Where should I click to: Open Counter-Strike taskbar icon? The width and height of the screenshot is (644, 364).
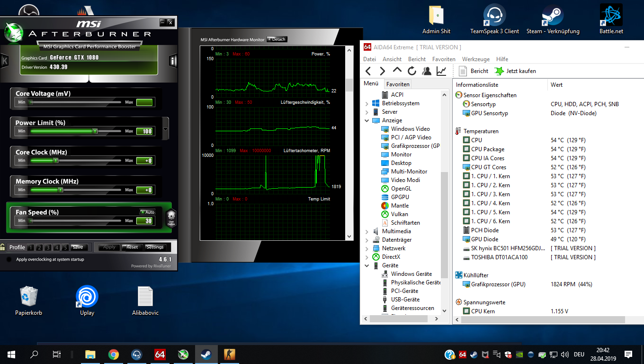230,354
